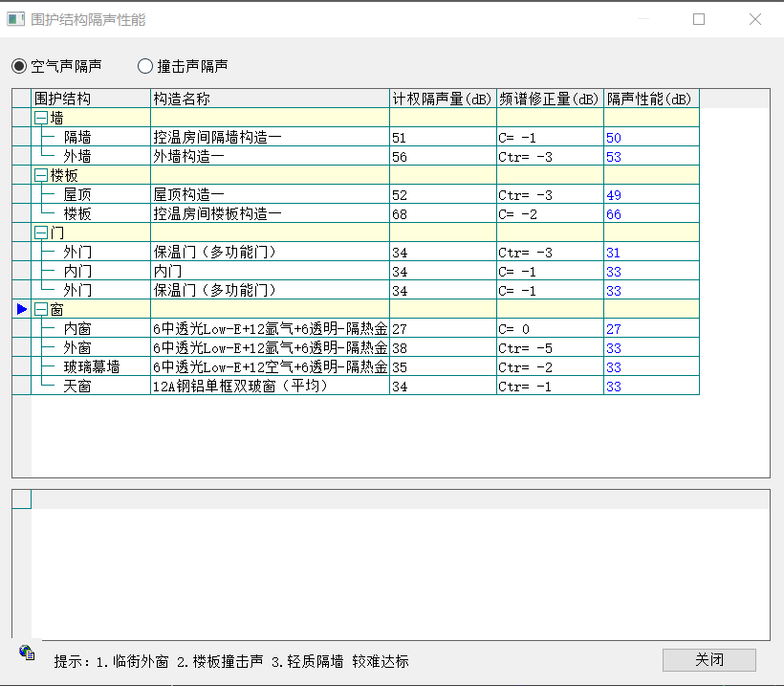The image size is (784, 686).
Task: Select the 屋顶 tree row
Action: pyautogui.click(x=77, y=195)
